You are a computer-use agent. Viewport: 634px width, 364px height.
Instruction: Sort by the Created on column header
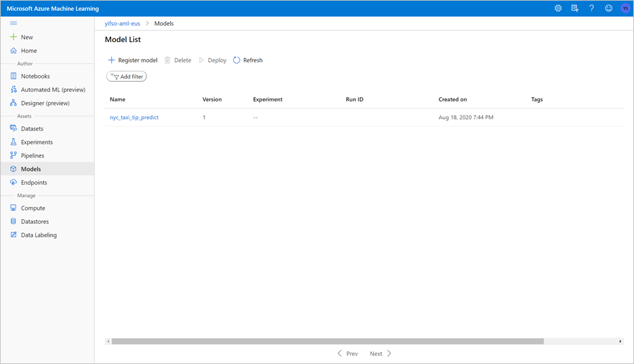(x=452, y=99)
